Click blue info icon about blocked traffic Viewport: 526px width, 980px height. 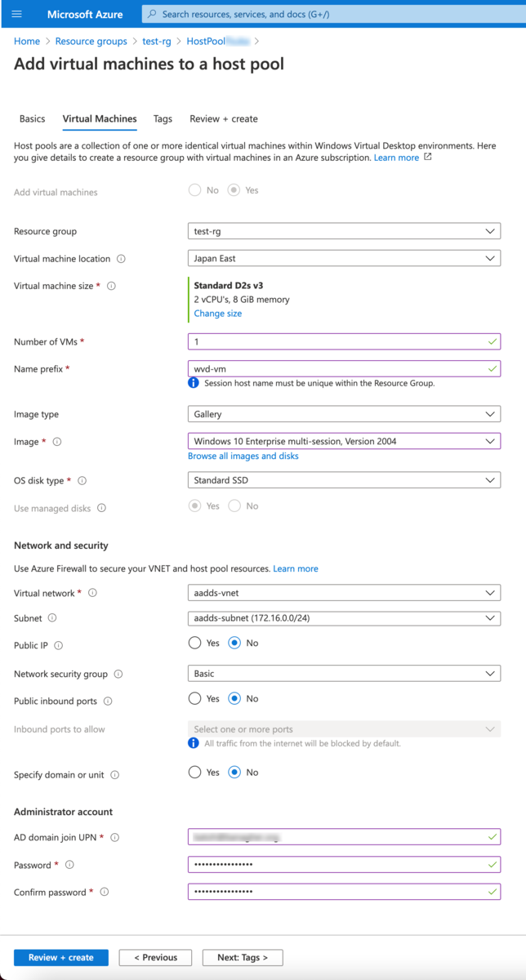pyautogui.click(x=194, y=743)
